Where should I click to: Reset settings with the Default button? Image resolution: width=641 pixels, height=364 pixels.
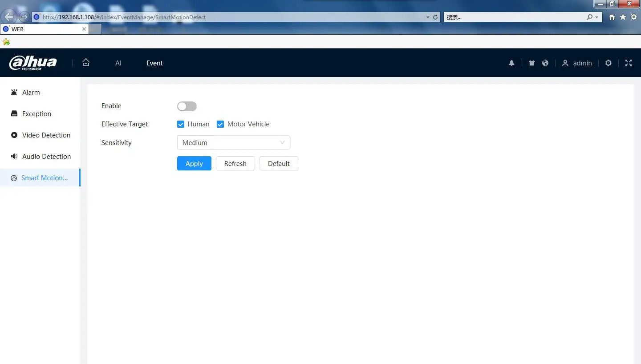coord(279,163)
